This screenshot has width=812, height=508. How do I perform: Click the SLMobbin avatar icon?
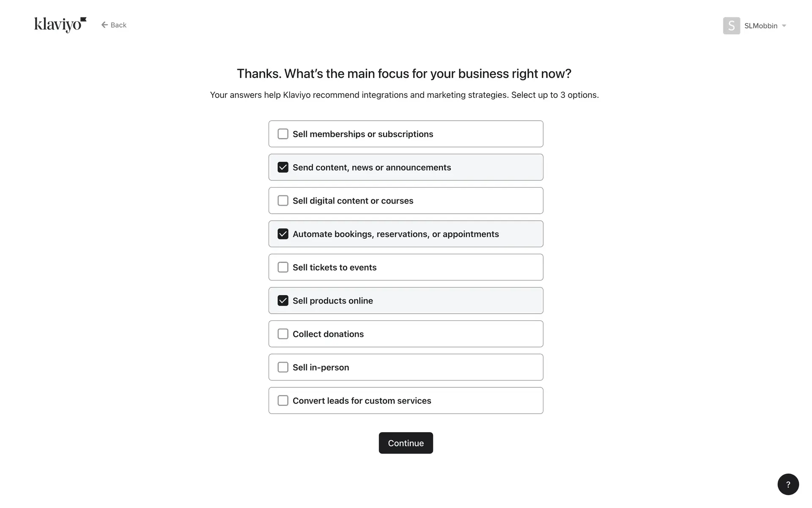(731, 26)
